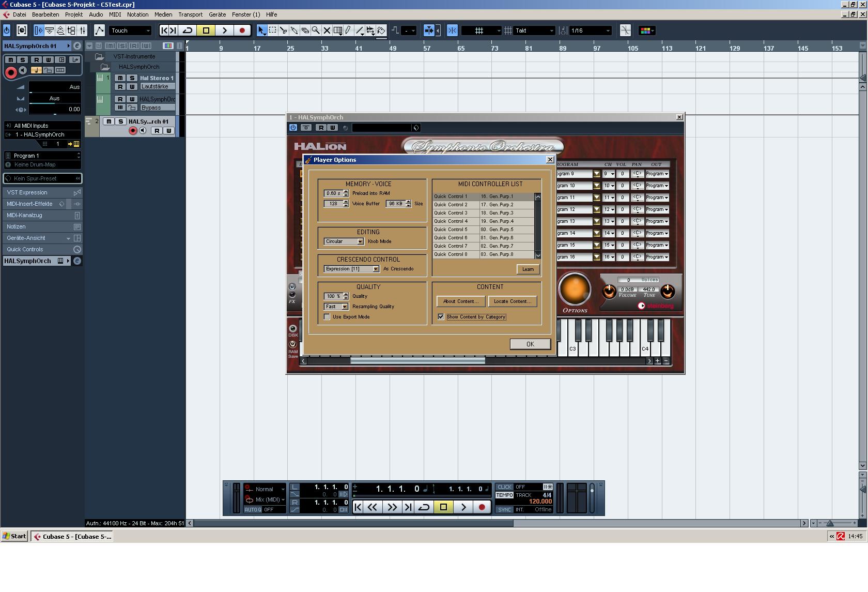This screenshot has width=868, height=592.
Task: Click the HALion Volume knob
Action: point(609,292)
